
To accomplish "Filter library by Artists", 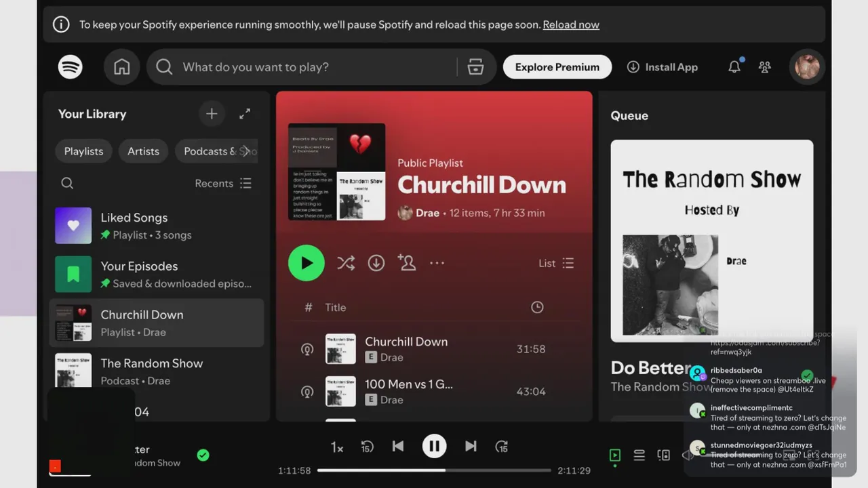I will 144,151.
